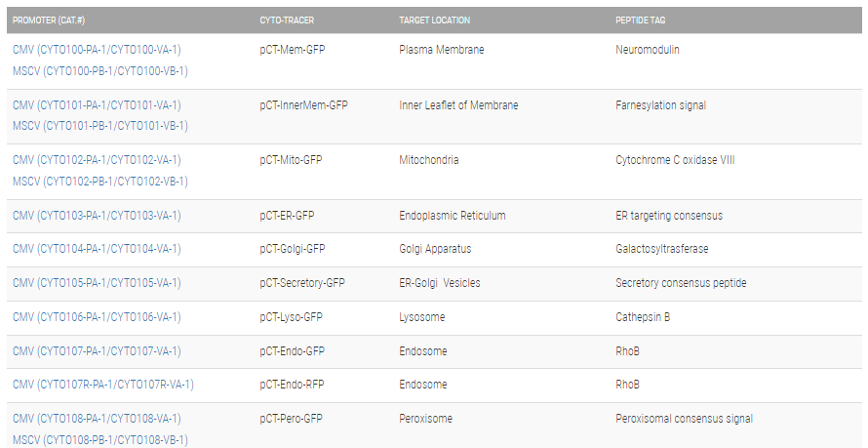Open the CMV CYTO104-PA-1 link
868x448 pixels.
(97, 249)
